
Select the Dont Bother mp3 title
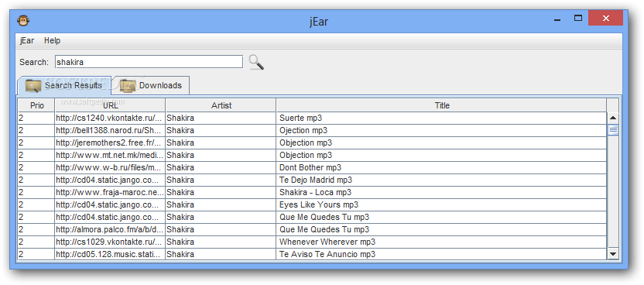click(310, 167)
